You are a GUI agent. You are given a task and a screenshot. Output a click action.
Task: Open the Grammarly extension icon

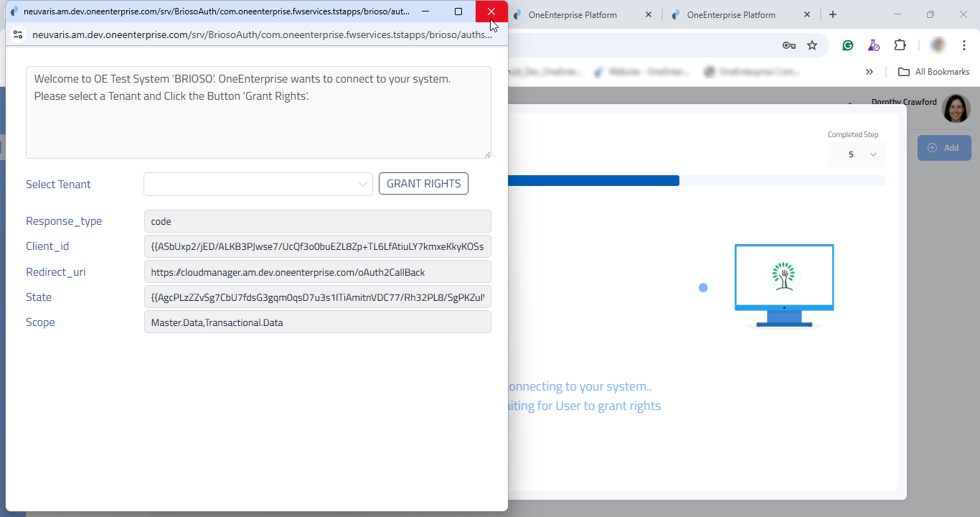848,45
